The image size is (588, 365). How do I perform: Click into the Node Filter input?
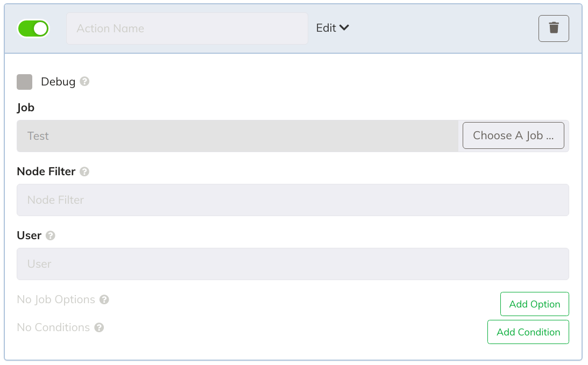point(293,200)
